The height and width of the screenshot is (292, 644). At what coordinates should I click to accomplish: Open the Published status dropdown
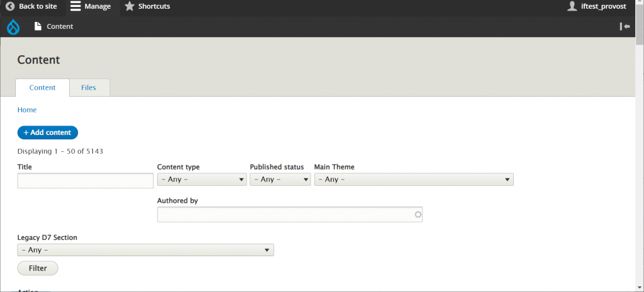point(280,180)
